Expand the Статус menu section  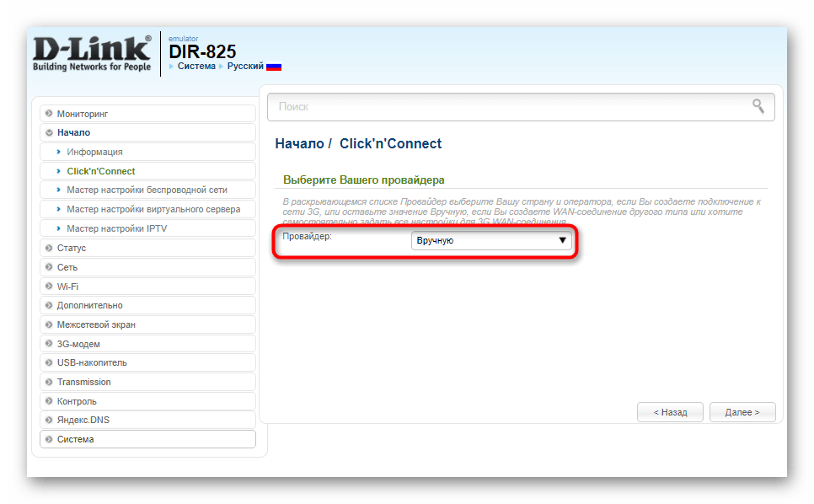72,248
